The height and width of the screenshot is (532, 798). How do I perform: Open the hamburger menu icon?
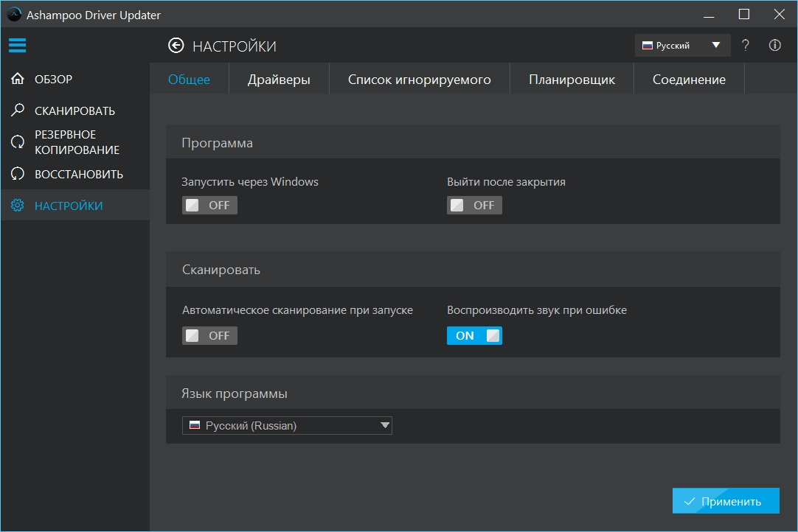17,45
